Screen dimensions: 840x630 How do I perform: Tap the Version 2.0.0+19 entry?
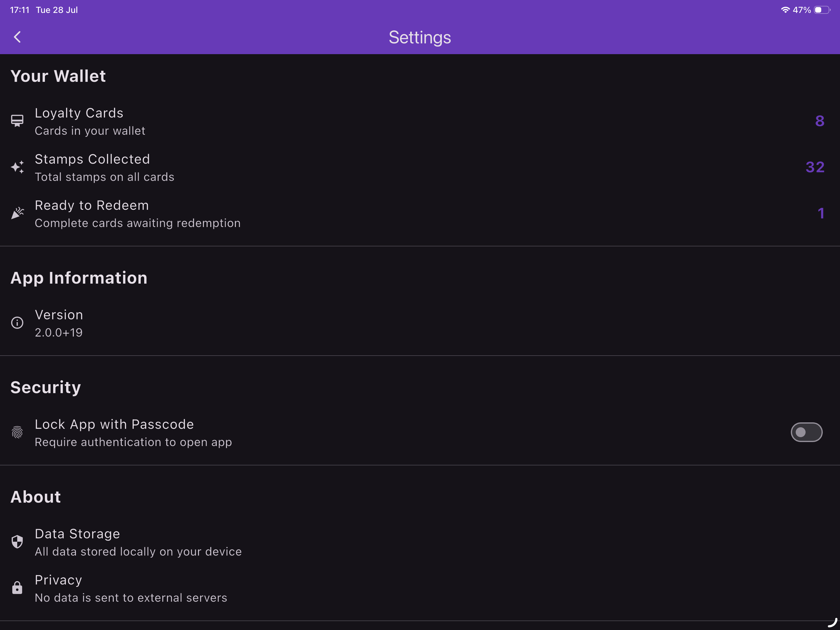pos(420,323)
